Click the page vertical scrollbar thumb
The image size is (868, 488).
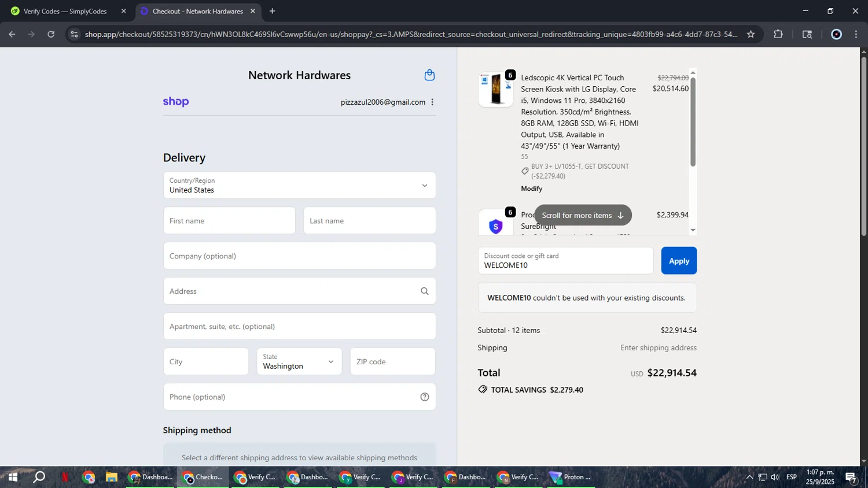pos(863,146)
